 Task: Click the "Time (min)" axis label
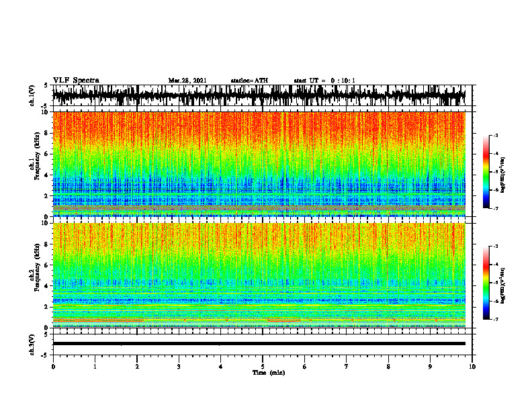[269, 373]
